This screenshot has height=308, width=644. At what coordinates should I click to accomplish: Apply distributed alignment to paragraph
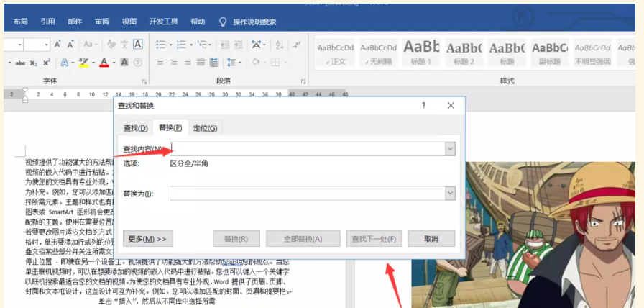click(x=214, y=63)
